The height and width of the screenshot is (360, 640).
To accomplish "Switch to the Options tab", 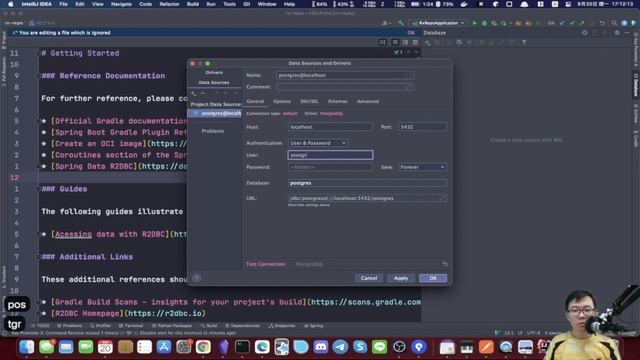I will pyautogui.click(x=282, y=101).
